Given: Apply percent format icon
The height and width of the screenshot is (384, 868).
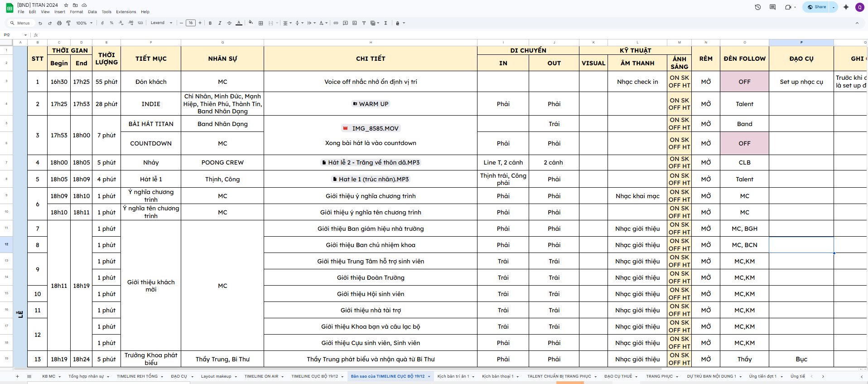Looking at the screenshot, I should [111, 23].
